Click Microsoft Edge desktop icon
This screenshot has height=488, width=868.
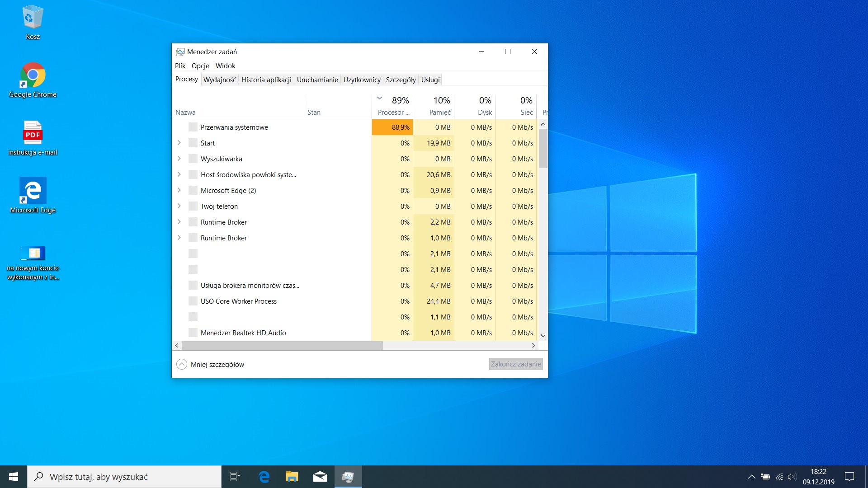[x=33, y=191]
